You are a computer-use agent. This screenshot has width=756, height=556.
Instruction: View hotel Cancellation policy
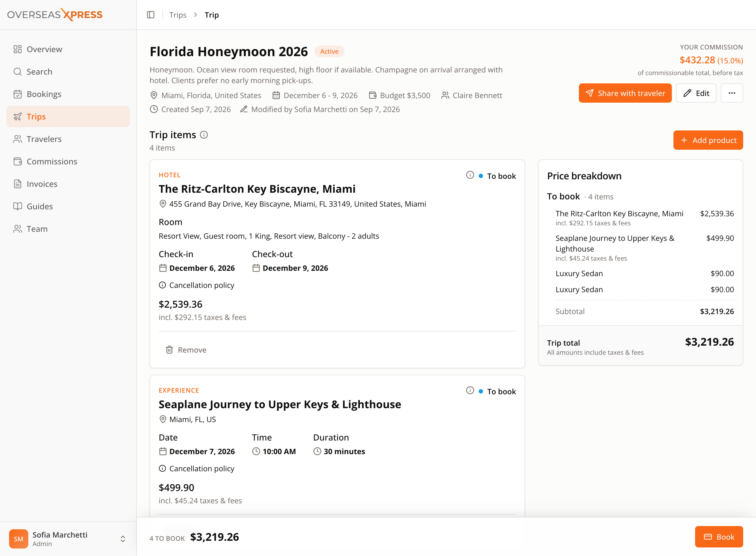196,285
